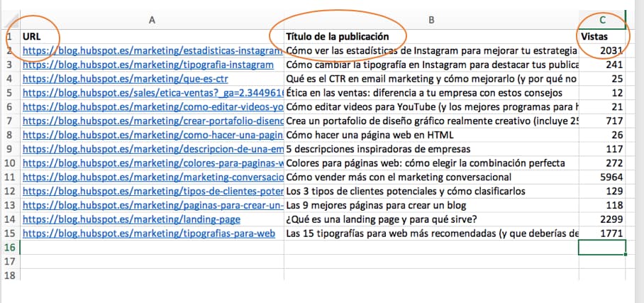
Task: Select row 17 header
Action: pyautogui.click(x=10, y=261)
